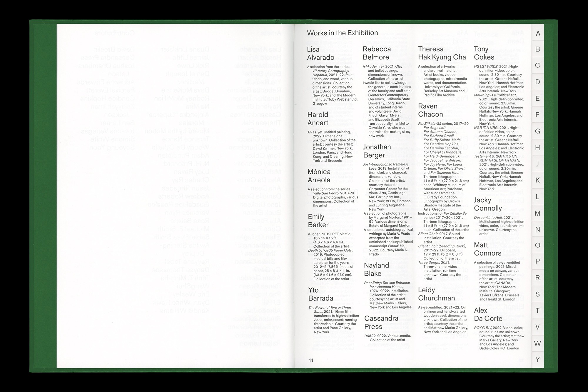Go to the Y index tab
Viewport: 588px width, 392px height.
pyautogui.click(x=538, y=359)
